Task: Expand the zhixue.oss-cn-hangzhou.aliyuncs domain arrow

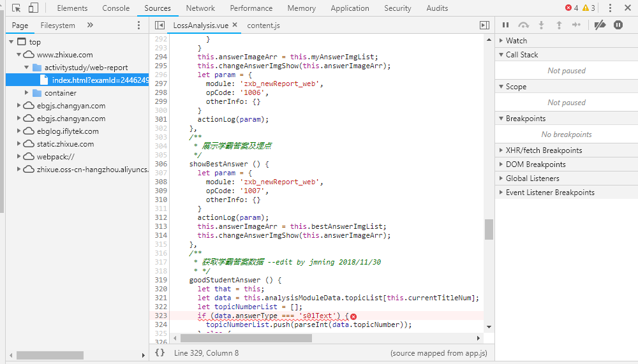Action: (x=19, y=169)
